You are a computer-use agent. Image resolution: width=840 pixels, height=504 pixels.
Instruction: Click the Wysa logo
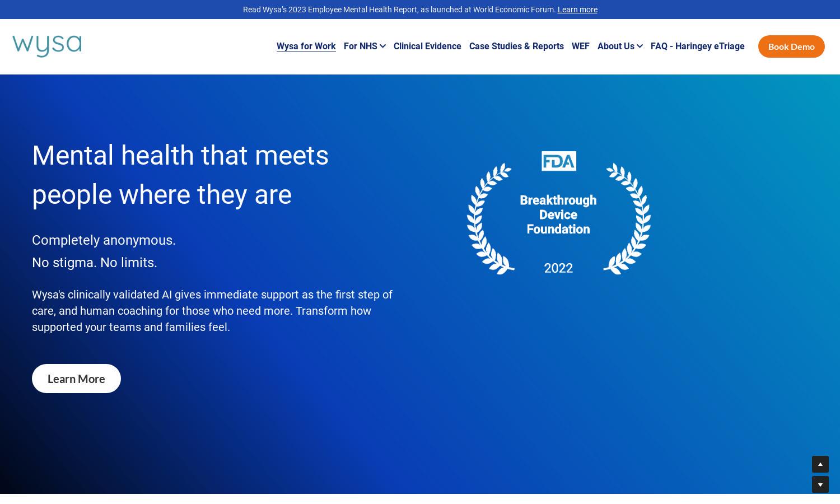tap(47, 46)
